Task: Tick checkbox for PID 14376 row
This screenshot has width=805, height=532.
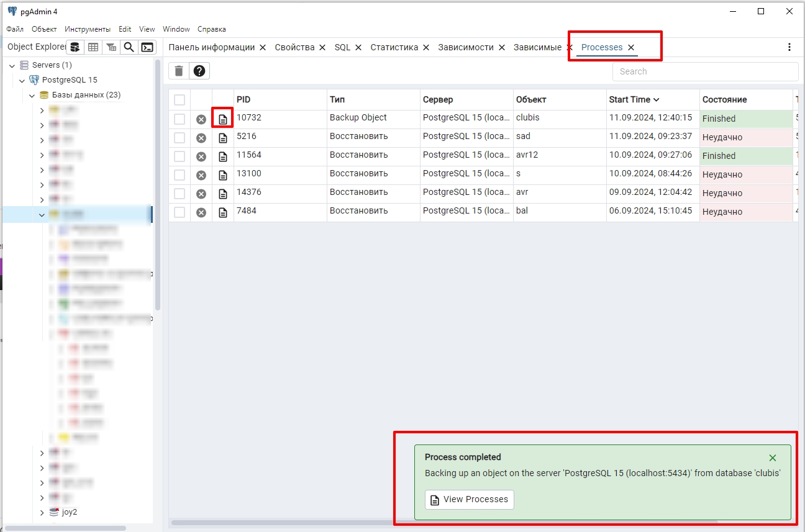Action: click(180, 193)
